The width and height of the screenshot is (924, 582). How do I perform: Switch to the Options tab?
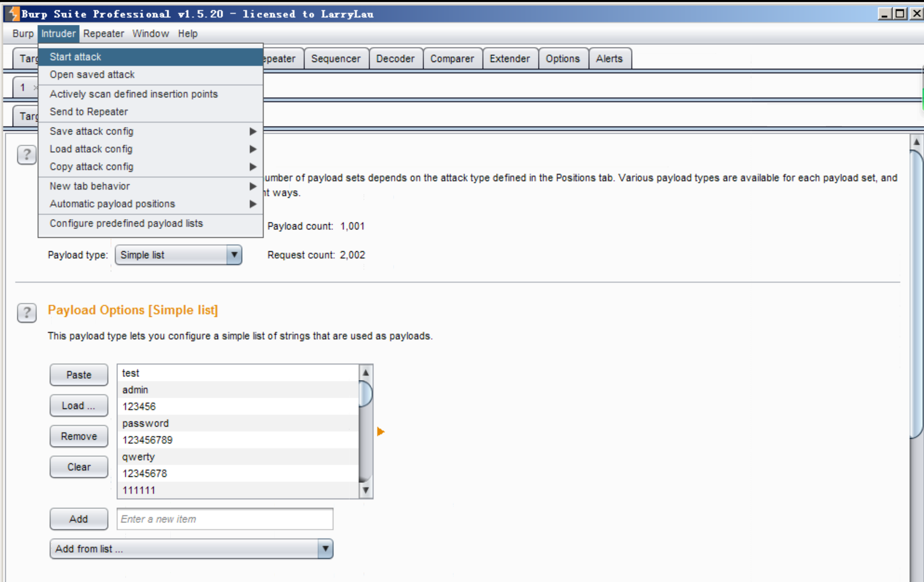click(x=563, y=59)
